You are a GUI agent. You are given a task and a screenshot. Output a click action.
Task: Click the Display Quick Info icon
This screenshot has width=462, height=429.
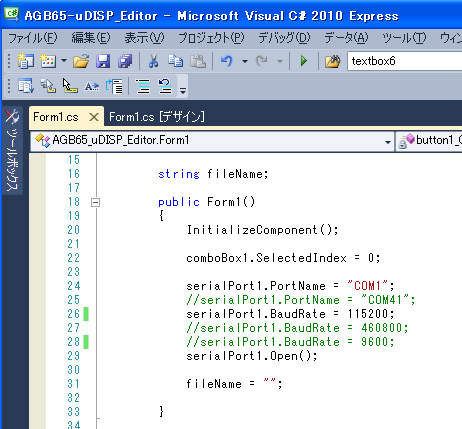point(70,86)
